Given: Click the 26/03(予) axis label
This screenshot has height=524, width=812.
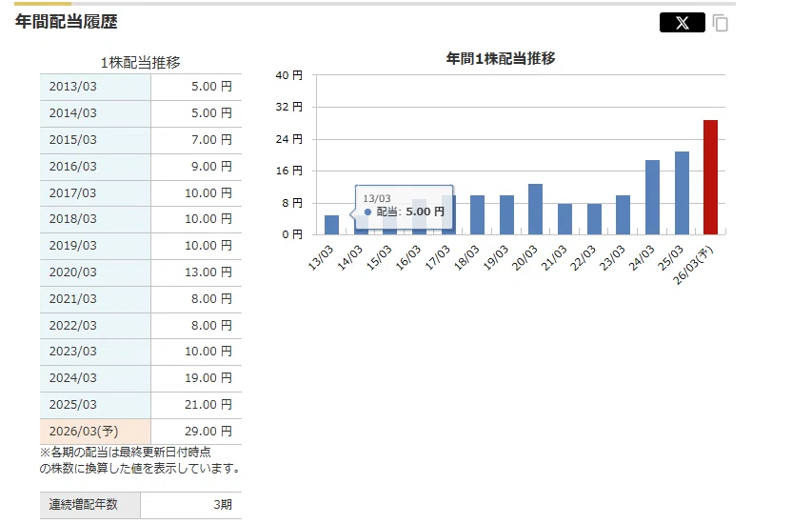Looking at the screenshot, I should [693, 266].
